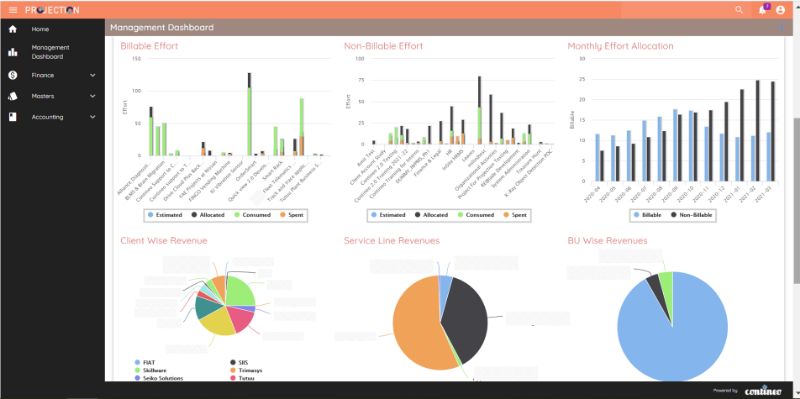Image resolution: width=800 pixels, height=399 pixels.
Task: Toggle FIAT in Client Wise Revenue legend
Action: 145,363
